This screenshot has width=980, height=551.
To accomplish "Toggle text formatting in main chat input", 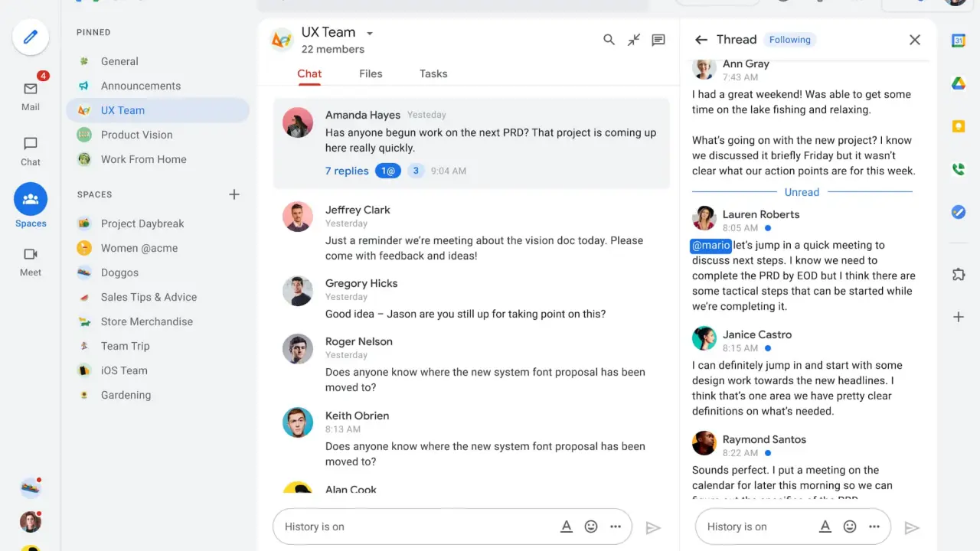I will click(x=567, y=527).
